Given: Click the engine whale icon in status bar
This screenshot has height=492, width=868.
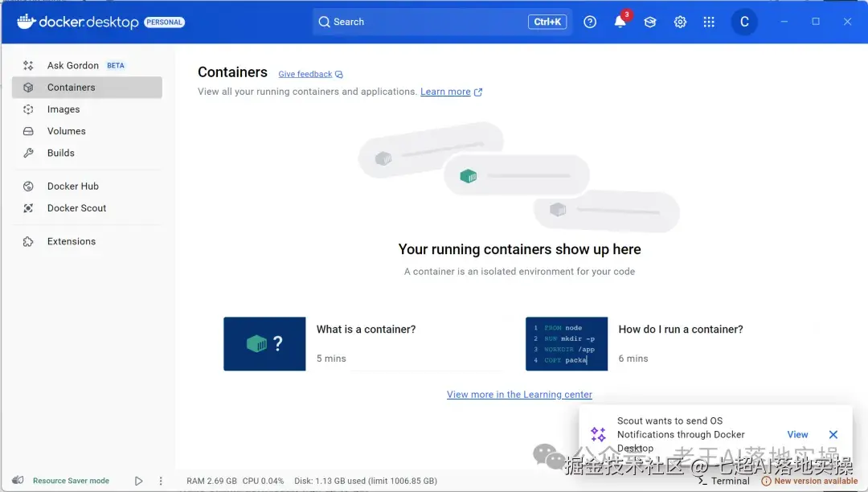Looking at the screenshot, I should [x=18, y=480].
